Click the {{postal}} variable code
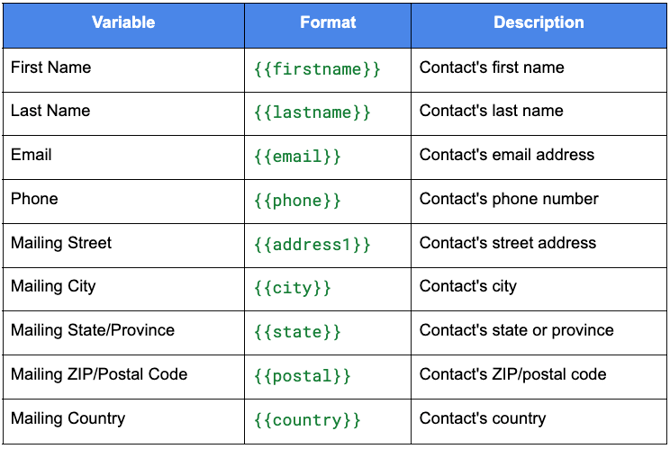The height and width of the screenshot is (449, 670). 303,376
